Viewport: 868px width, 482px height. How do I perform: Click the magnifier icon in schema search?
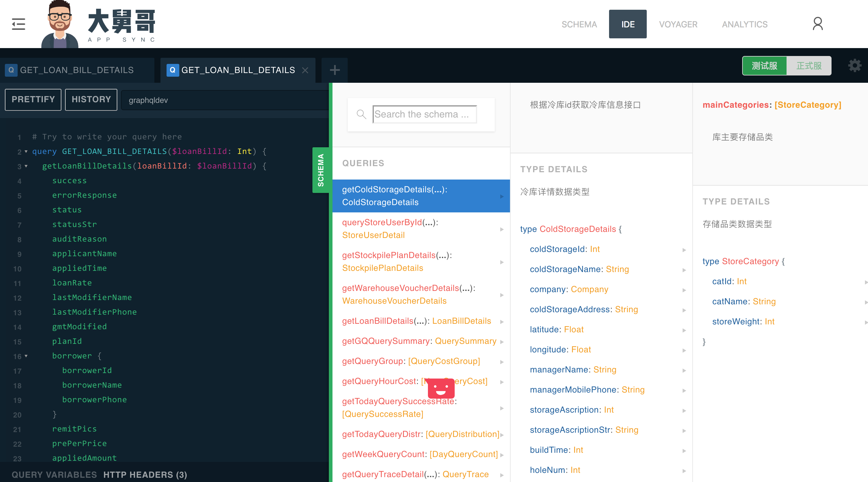tap(361, 114)
